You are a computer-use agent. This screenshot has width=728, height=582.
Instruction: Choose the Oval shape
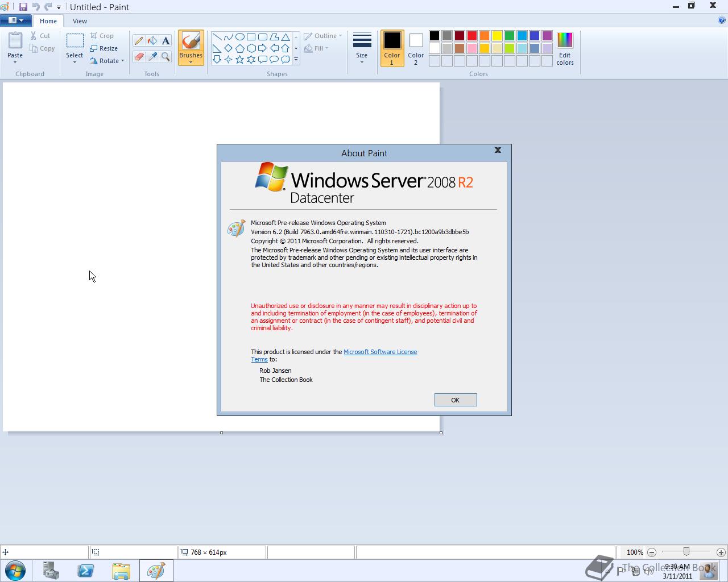tap(239, 37)
